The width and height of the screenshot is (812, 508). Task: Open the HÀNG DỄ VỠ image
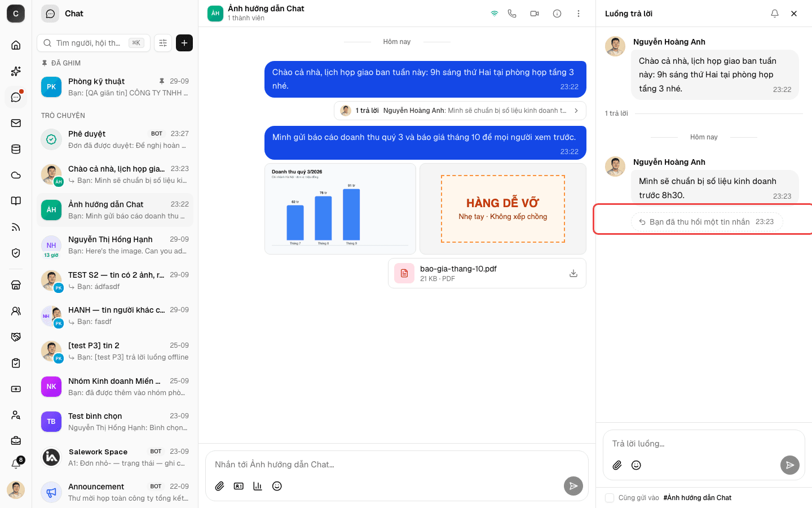pyautogui.click(x=503, y=209)
